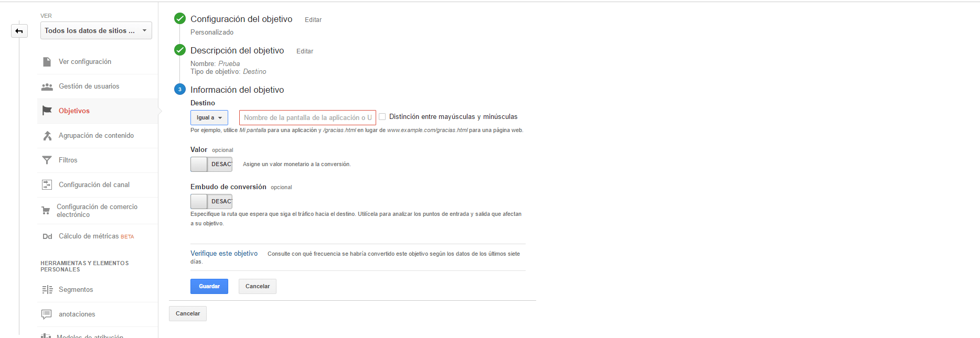
Task: Click Cancelar next to Guardar
Action: coord(258,287)
